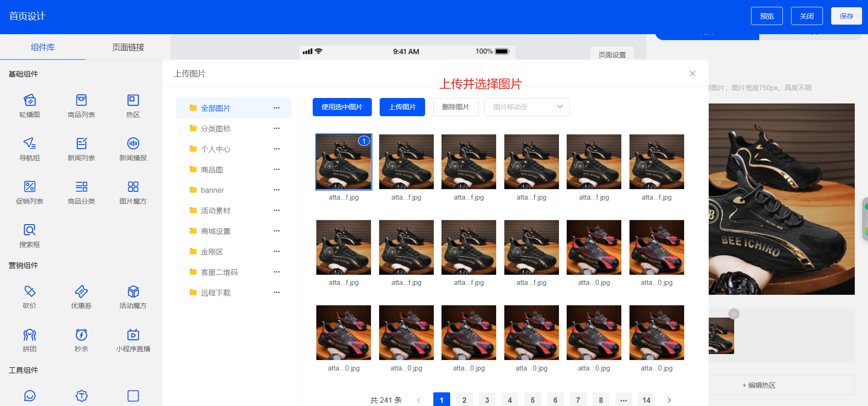Go to next page arrow in pagination

[x=669, y=400]
